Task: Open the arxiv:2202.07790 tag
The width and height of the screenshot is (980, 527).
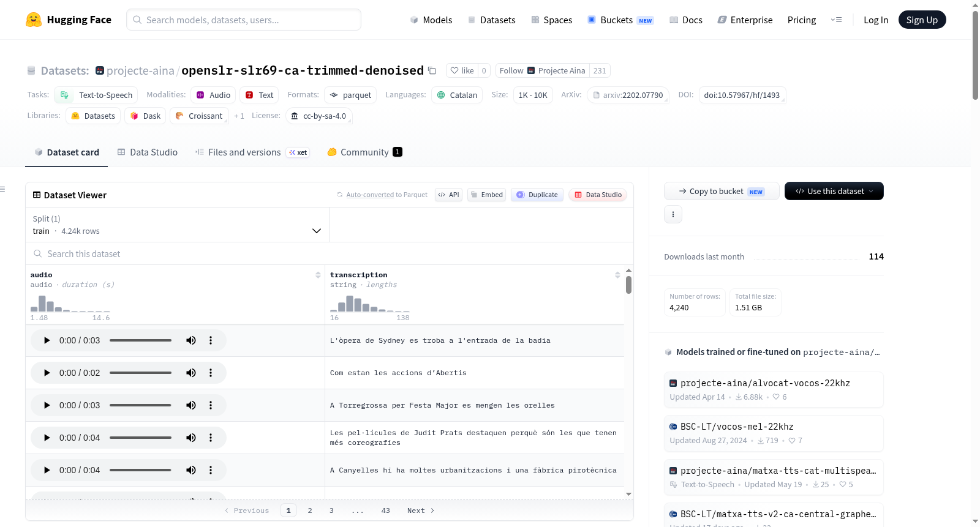Action: [x=628, y=95]
